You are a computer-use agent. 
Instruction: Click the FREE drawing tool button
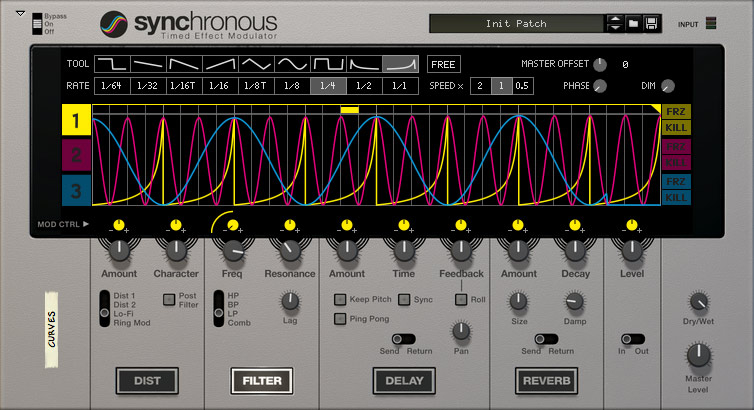pyautogui.click(x=444, y=64)
